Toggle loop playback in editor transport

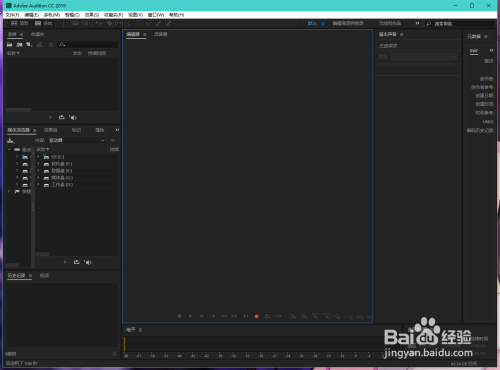(x=267, y=316)
